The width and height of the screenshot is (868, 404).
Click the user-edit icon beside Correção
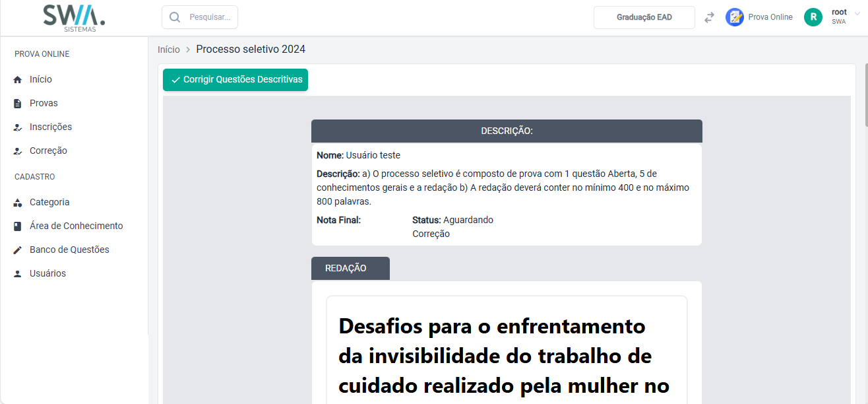[18, 151]
